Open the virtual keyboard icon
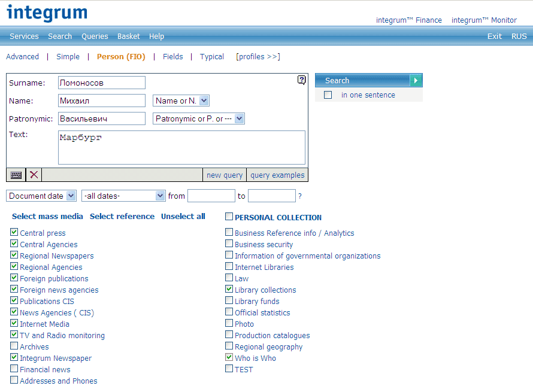This screenshot has height=392, width=533. click(x=16, y=175)
